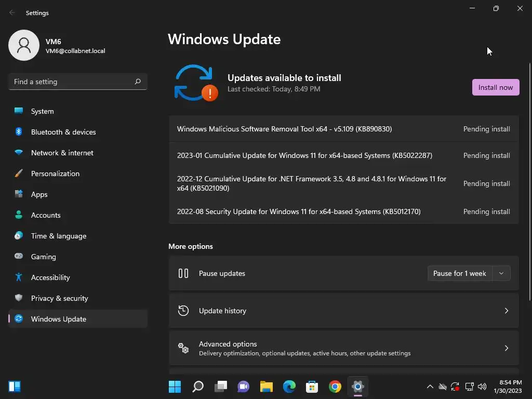Click the VM6 user avatar picture
Screen dimensions: 532x399
(24, 45)
